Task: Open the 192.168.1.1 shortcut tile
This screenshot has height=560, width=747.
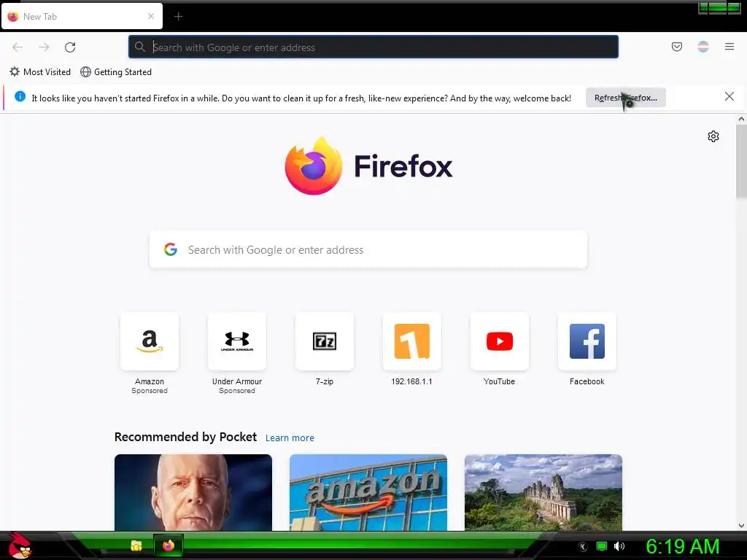Action: (411, 341)
